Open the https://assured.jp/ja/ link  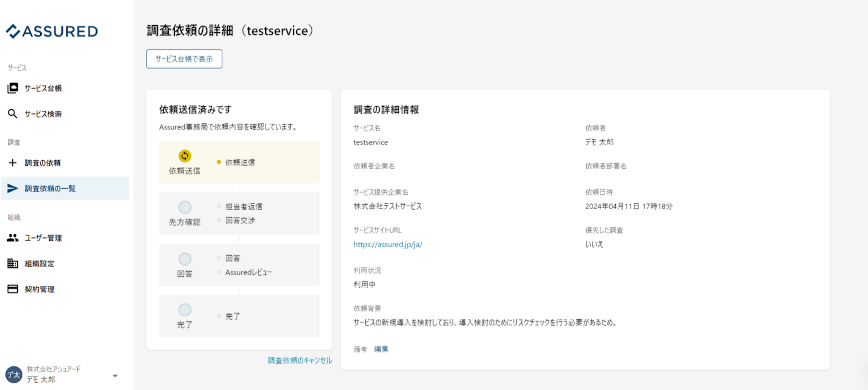point(388,244)
